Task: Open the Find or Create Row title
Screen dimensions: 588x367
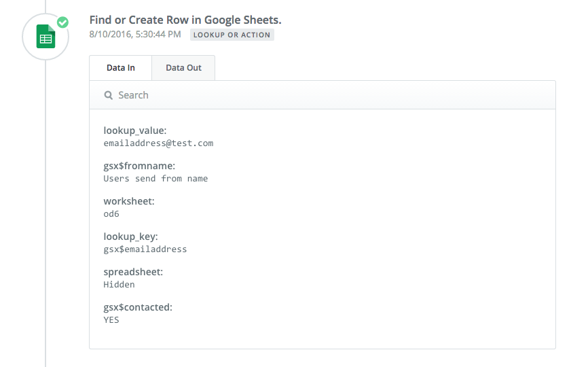Action: [185, 20]
